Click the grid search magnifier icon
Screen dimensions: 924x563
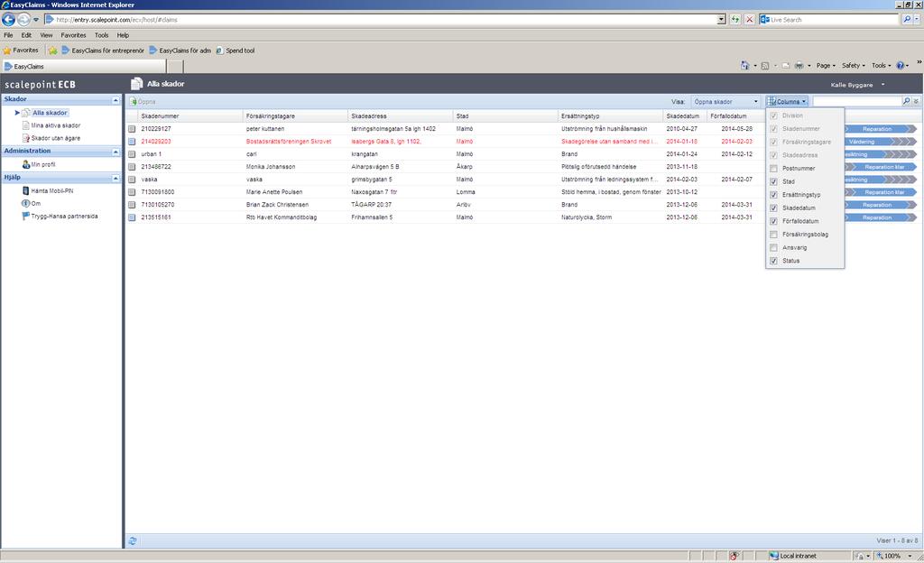coord(906,101)
